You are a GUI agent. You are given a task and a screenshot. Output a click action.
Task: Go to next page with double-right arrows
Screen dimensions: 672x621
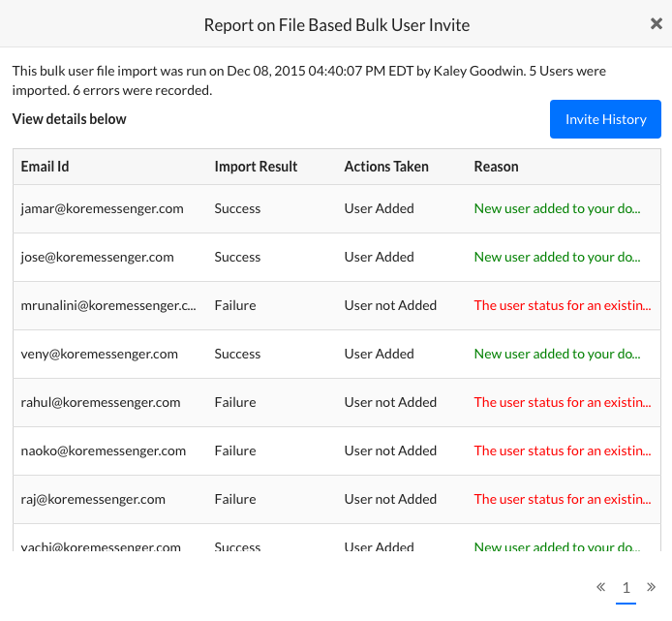(x=651, y=587)
